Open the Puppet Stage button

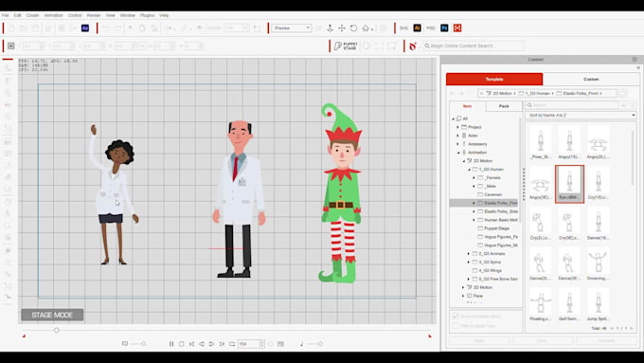click(346, 45)
